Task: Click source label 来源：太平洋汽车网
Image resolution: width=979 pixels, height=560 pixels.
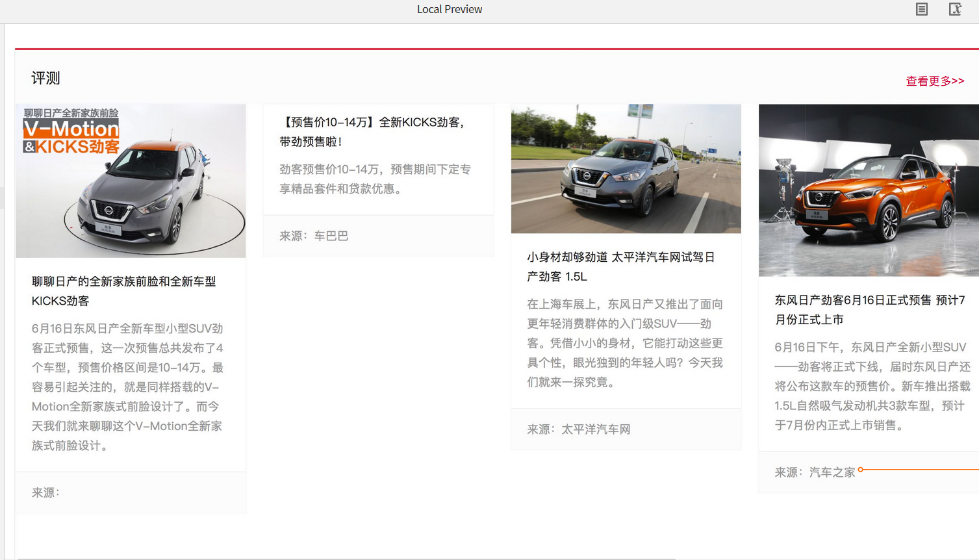Action: (579, 429)
